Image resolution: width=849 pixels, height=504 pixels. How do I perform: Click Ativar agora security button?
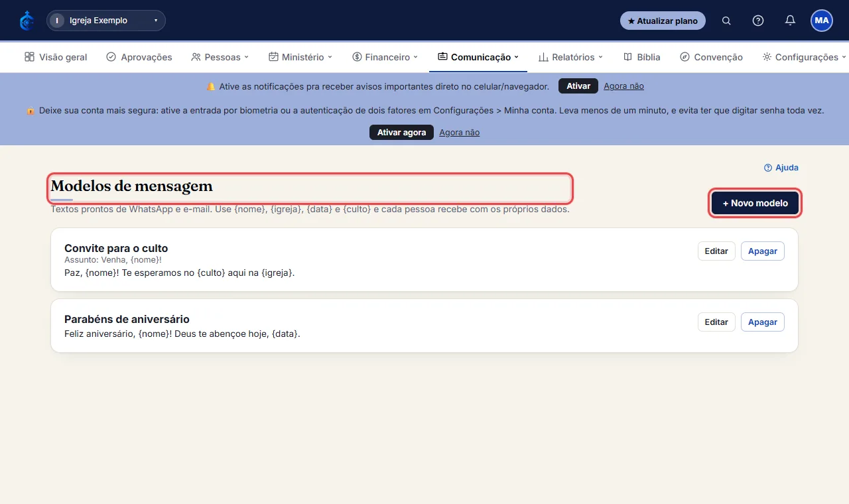(x=401, y=133)
